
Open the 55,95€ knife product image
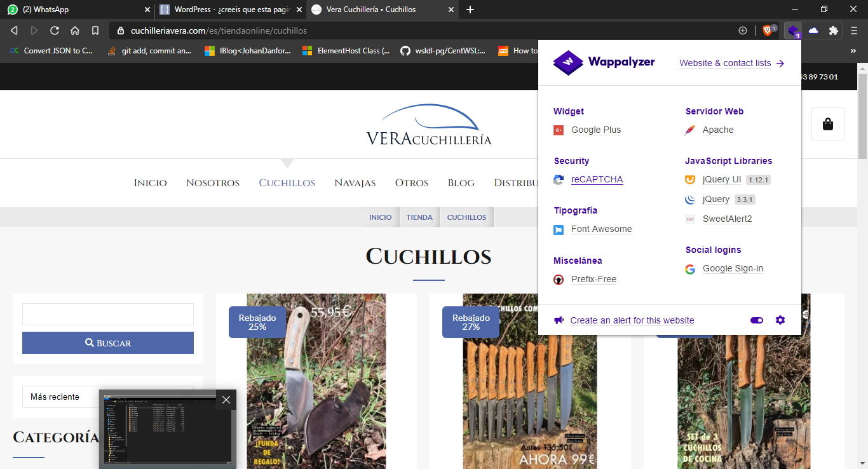[316, 381]
